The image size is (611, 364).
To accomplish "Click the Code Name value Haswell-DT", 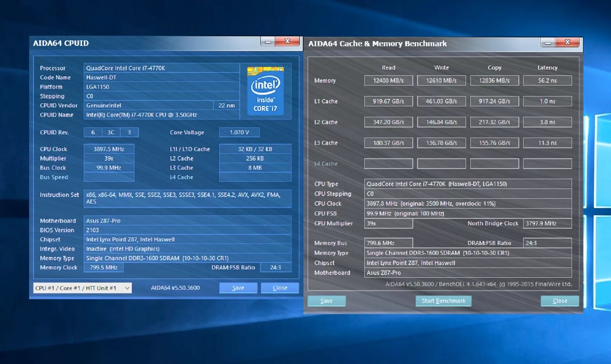I will [161, 77].
